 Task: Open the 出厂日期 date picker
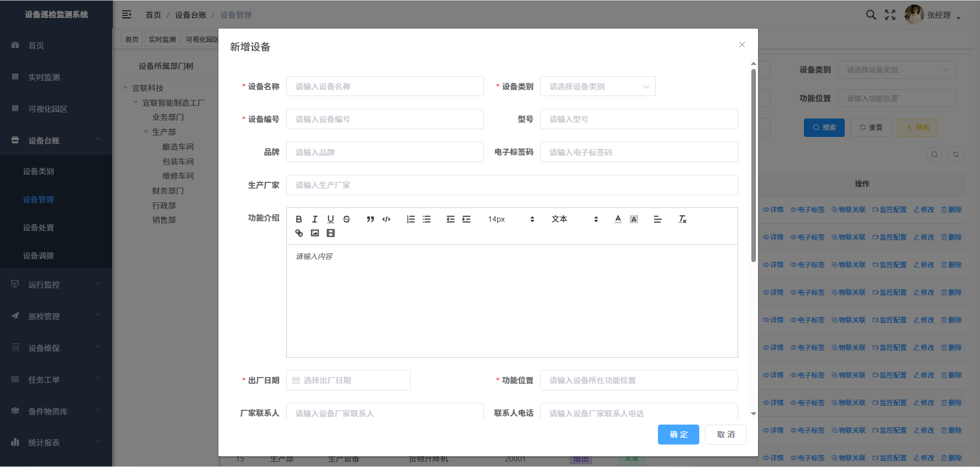(348, 380)
